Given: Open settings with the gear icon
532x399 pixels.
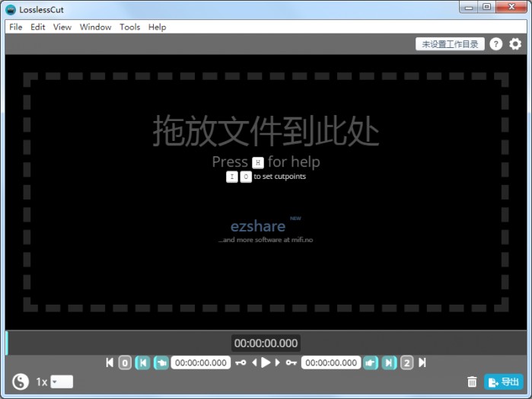Looking at the screenshot, I should click(x=515, y=44).
